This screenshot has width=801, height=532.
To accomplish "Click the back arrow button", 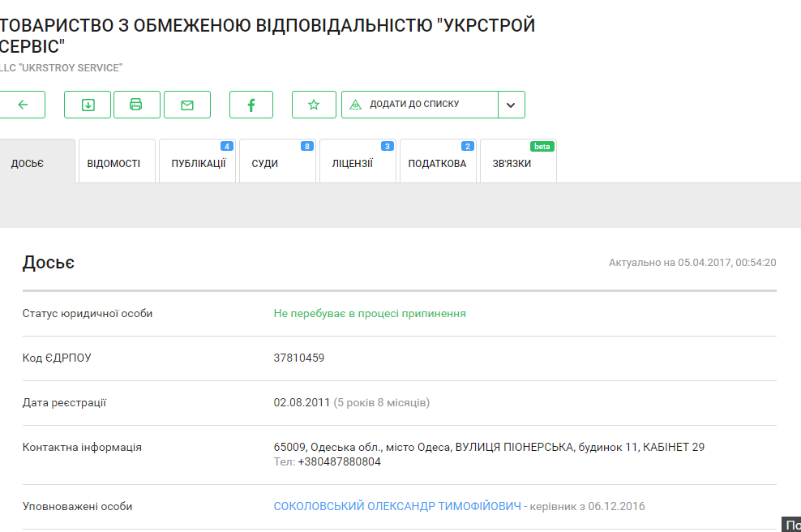I will (x=22, y=105).
